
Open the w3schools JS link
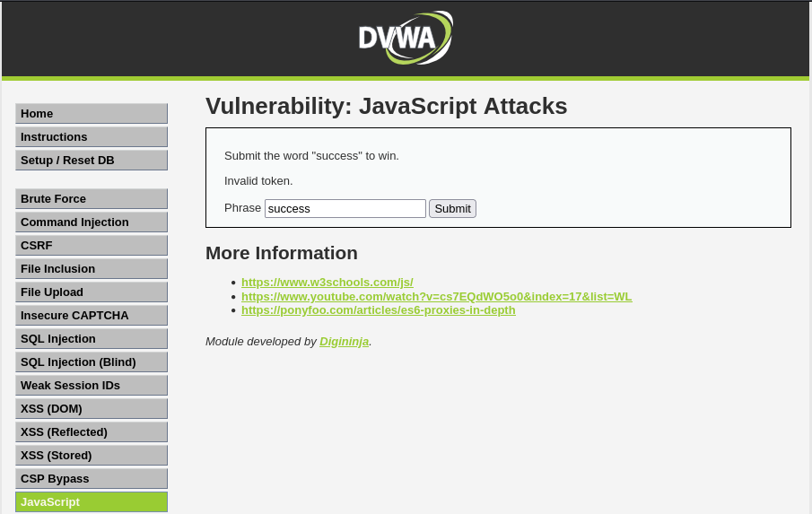tap(327, 282)
